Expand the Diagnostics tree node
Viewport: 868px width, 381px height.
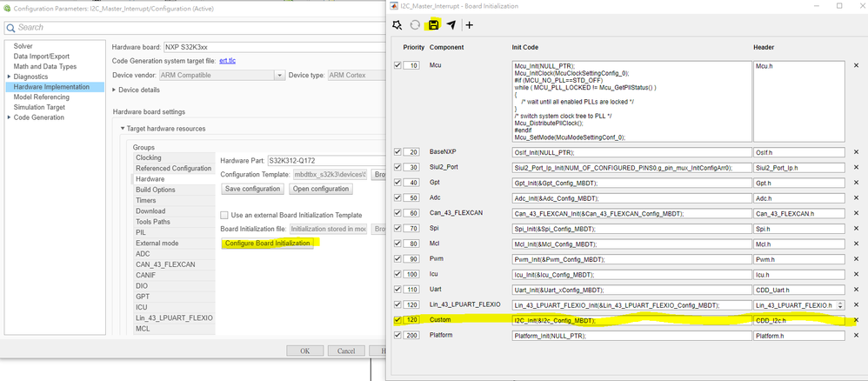tap(9, 77)
